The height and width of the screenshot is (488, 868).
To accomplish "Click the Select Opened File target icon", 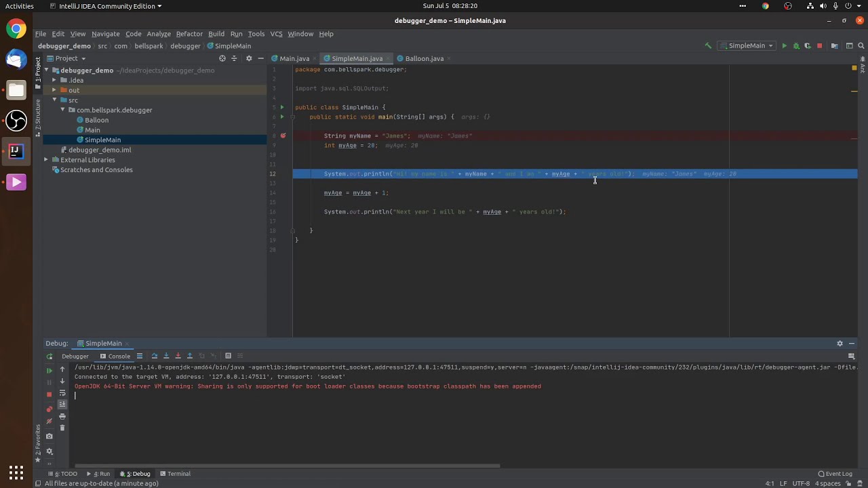I will coord(222,58).
